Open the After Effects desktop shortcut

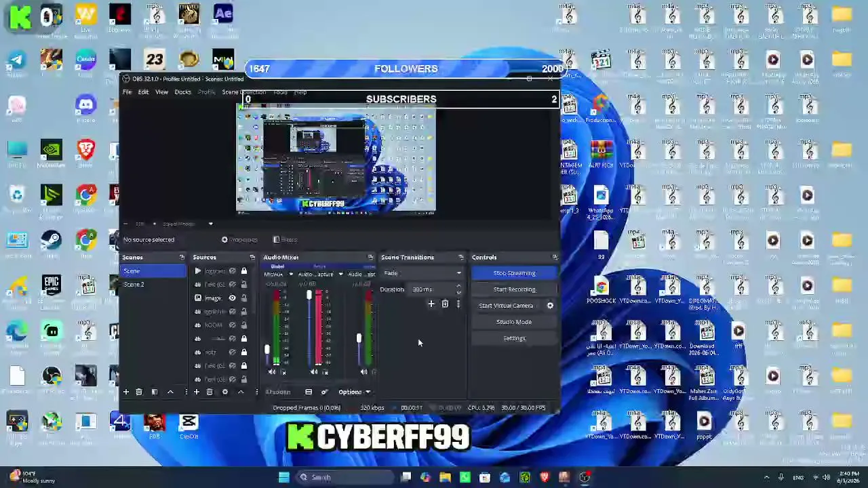(223, 18)
